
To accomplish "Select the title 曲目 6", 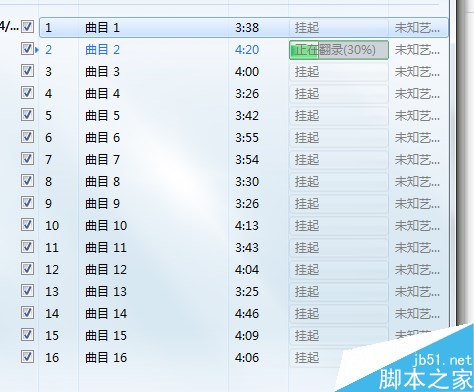I will 102,138.
